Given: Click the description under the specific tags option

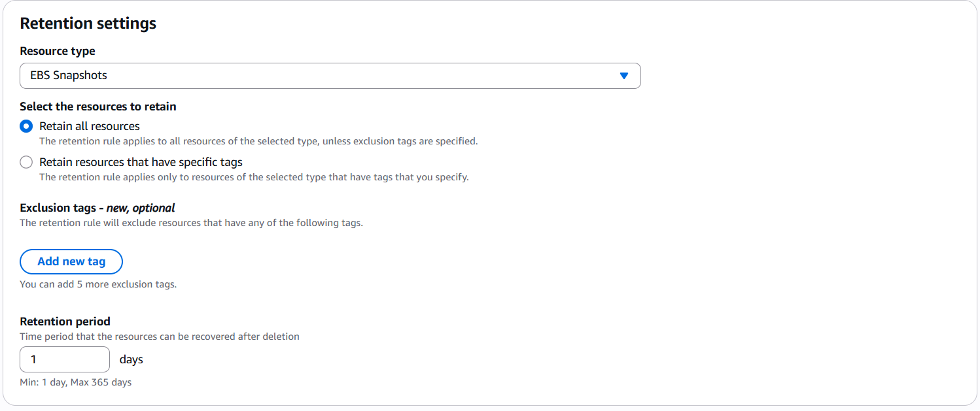Looking at the screenshot, I should point(254,177).
